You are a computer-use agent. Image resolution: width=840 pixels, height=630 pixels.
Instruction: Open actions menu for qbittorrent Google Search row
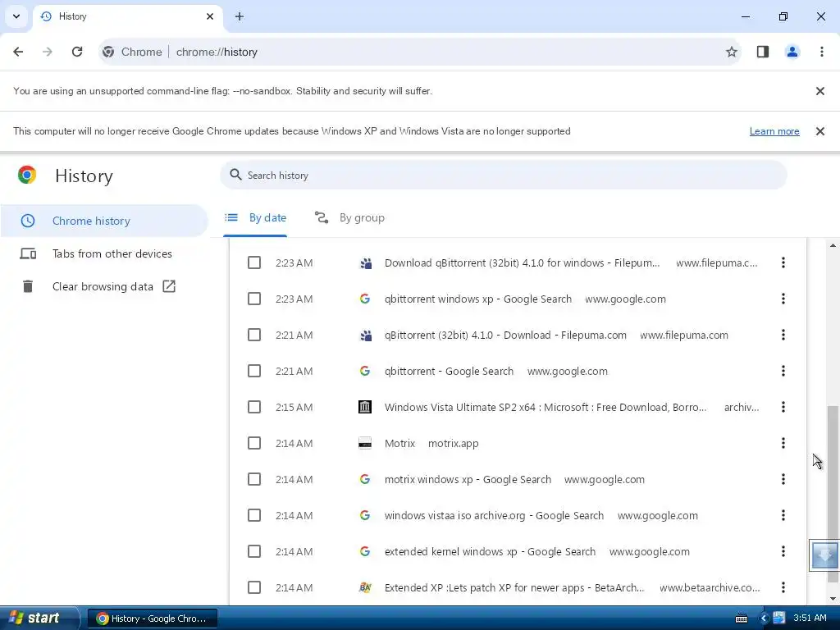(x=783, y=371)
